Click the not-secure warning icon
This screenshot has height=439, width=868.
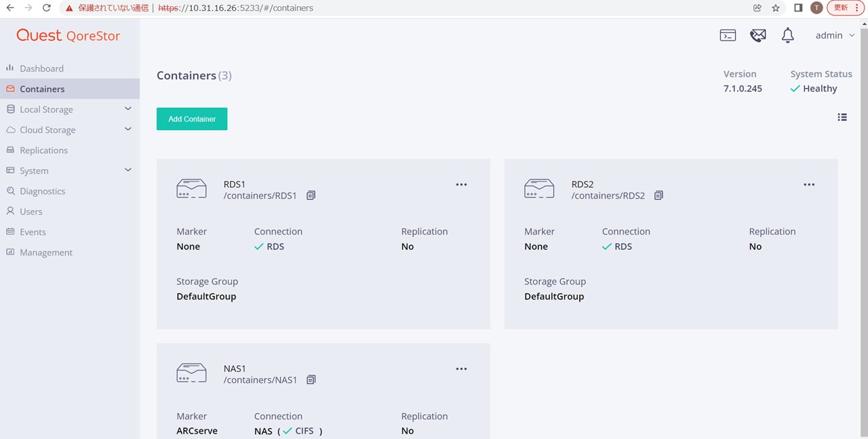69,8
